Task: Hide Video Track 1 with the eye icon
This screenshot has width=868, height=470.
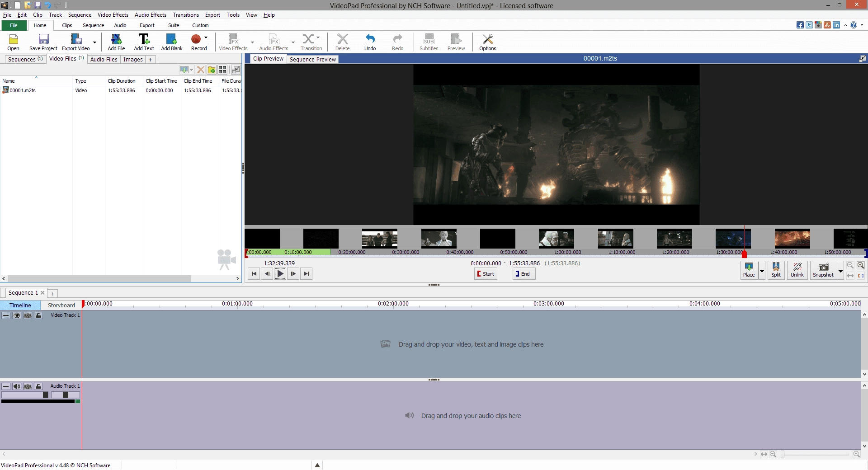Action: coord(17,315)
